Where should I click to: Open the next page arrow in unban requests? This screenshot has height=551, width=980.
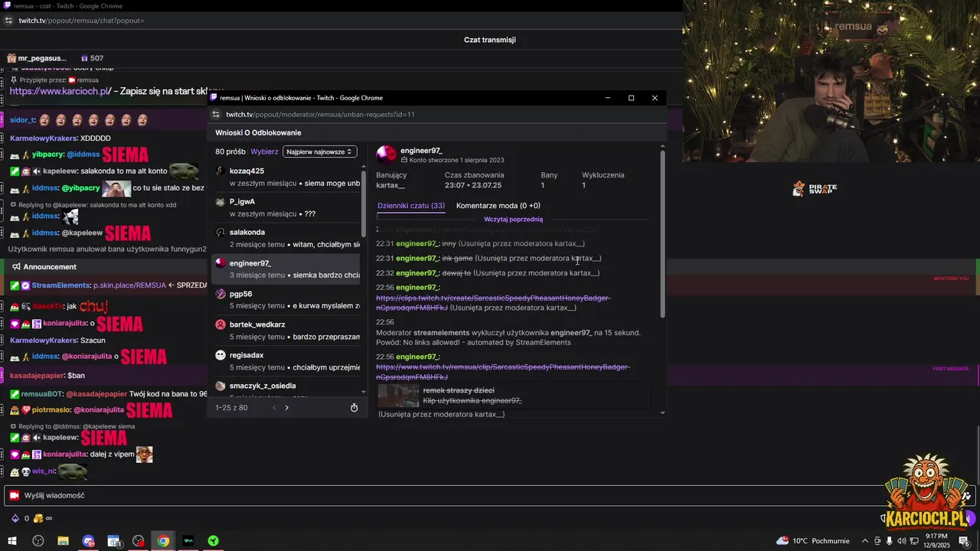point(287,408)
